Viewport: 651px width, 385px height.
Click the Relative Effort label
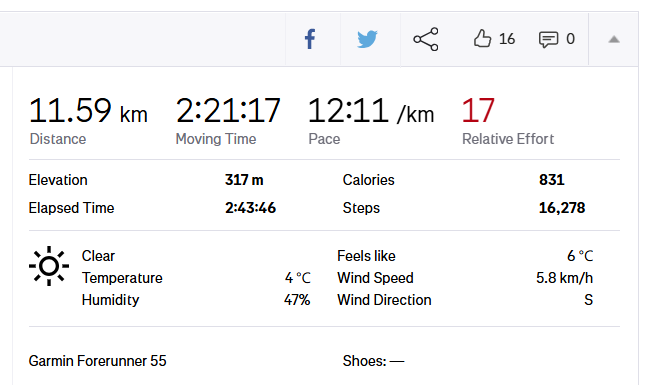point(508,139)
